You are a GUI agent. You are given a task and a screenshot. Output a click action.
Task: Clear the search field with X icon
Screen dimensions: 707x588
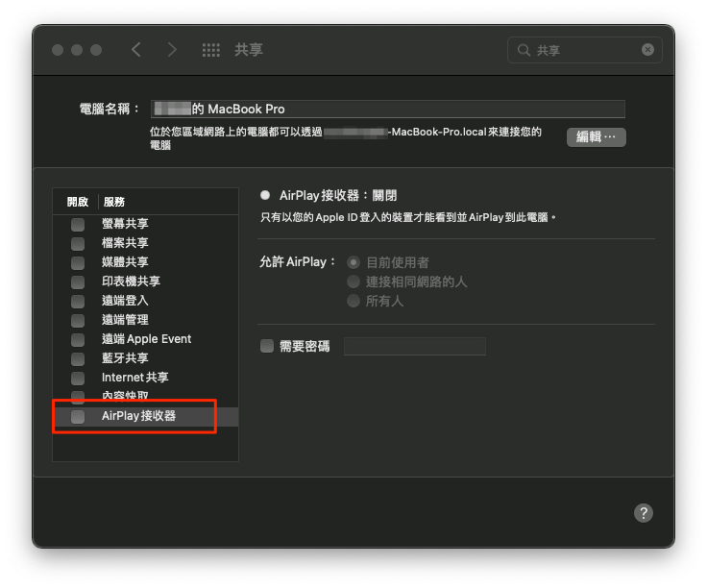coord(647,50)
